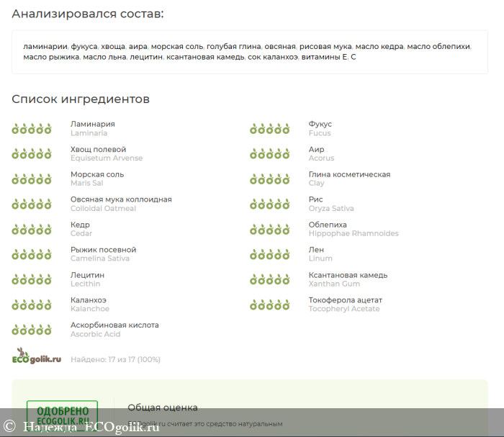Select the Глина косметическая ingredient
The image size is (504, 437).
pyautogui.click(x=349, y=174)
